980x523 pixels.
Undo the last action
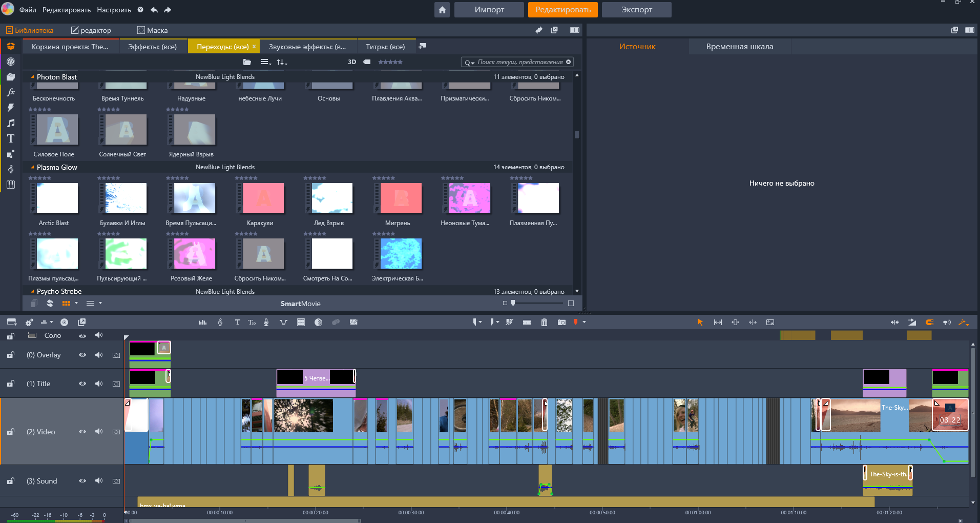(154, 10)
